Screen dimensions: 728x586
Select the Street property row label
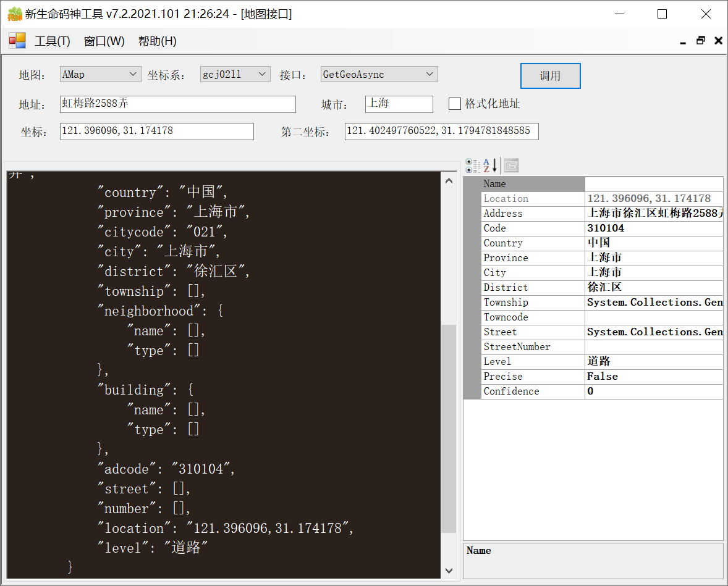500,332
